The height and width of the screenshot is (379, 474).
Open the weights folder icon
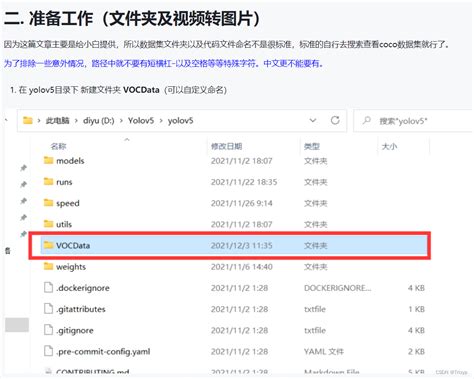pyautogui.click(x=49, y=266)
